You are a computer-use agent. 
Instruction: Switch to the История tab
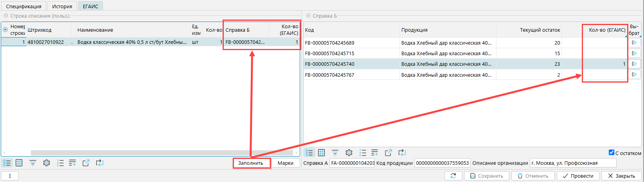62,6
